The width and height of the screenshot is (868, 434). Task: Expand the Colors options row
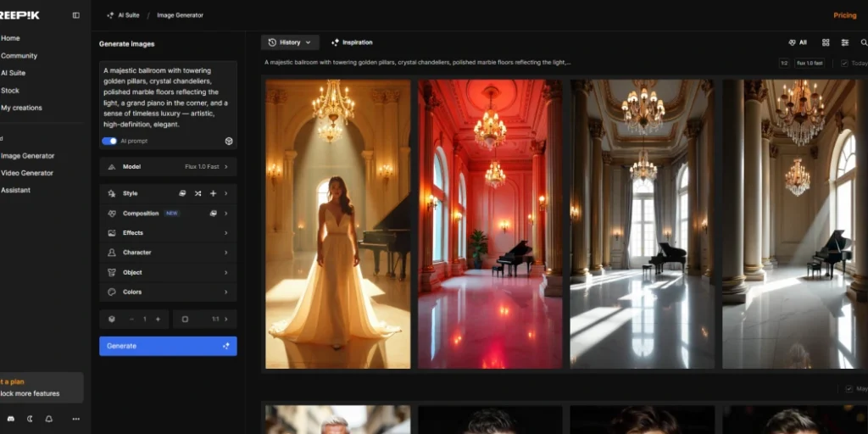(168, 292)
